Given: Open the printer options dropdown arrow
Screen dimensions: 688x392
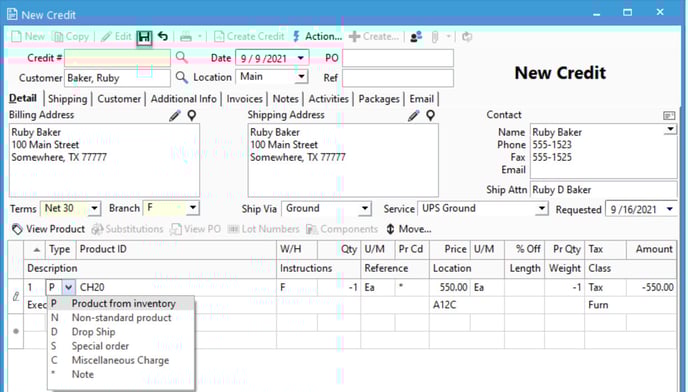Looking at the screenshot, I should 200,36.
